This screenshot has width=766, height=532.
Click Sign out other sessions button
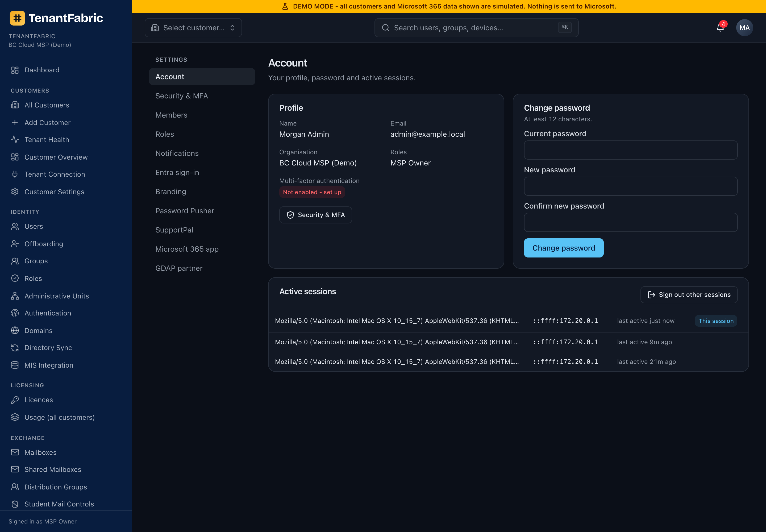pyautogui.click(x=689, y=295)
